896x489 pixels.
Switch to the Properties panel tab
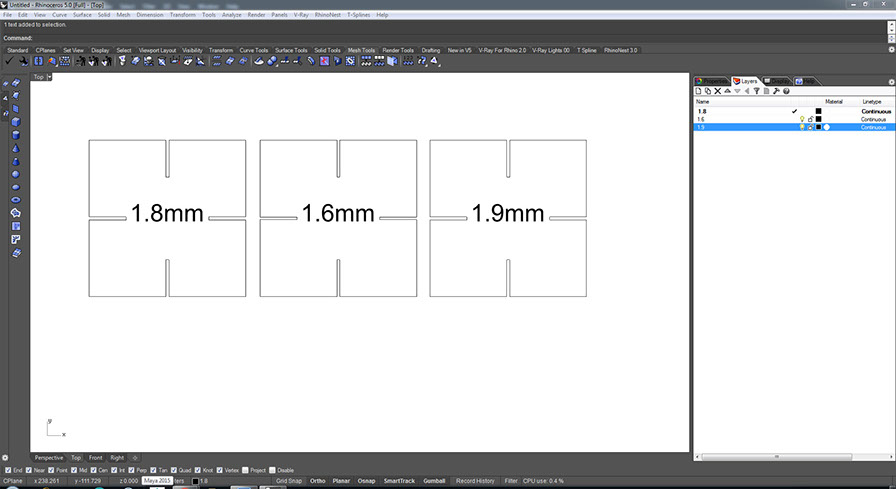712,81
